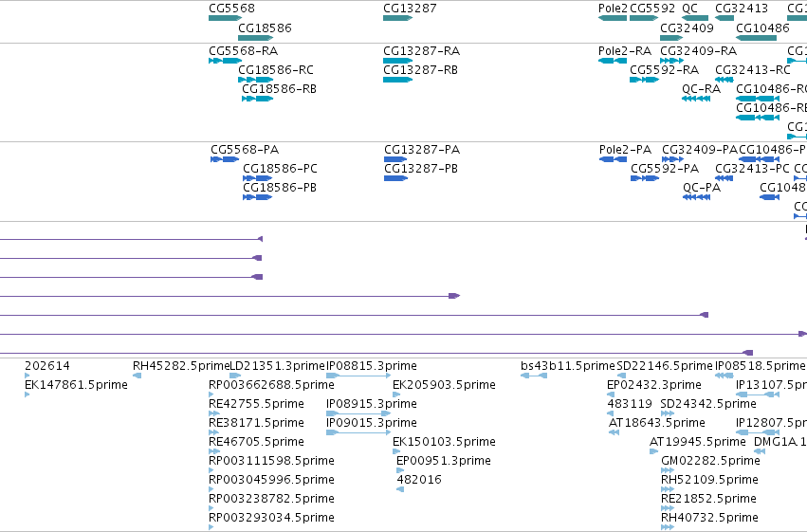Viewport: 807px width, 532px height.
Task: Open EST SD24342.5prime
Action: click(x=708, y=404)
